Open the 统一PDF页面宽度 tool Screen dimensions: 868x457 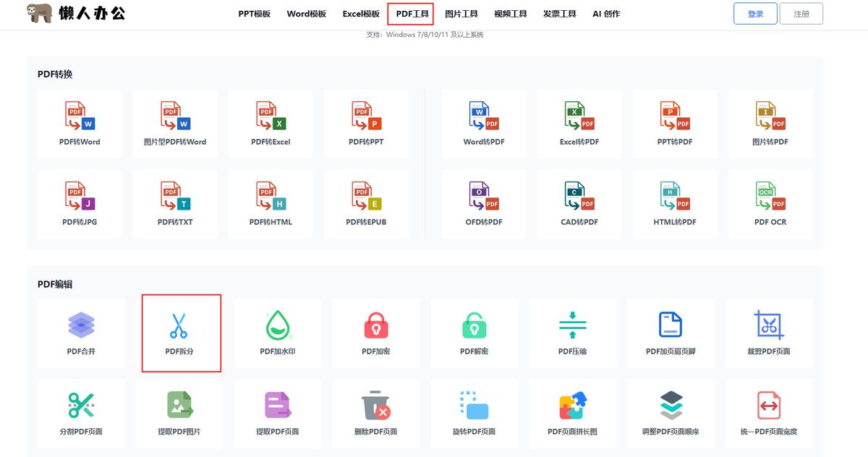point(769,414)
